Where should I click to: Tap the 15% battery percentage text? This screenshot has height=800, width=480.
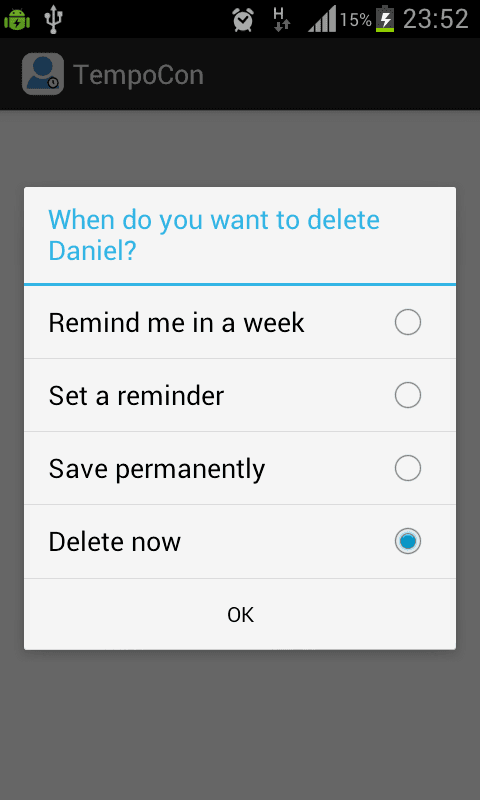356,20
